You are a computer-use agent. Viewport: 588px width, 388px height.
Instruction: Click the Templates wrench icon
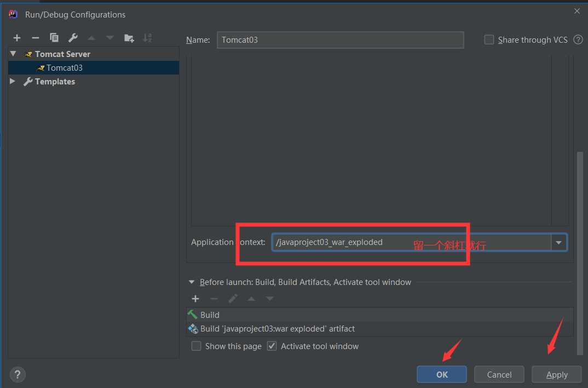coord(28,82)
